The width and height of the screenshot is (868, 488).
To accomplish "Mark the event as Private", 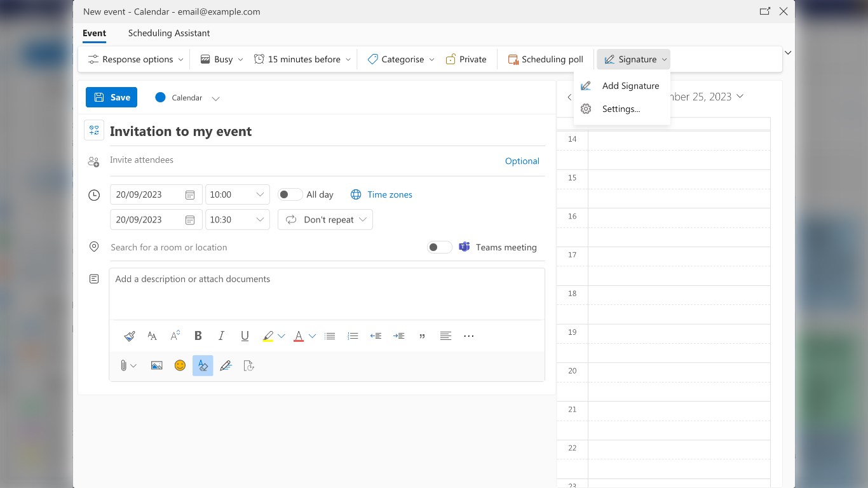I will click(466, 59).
